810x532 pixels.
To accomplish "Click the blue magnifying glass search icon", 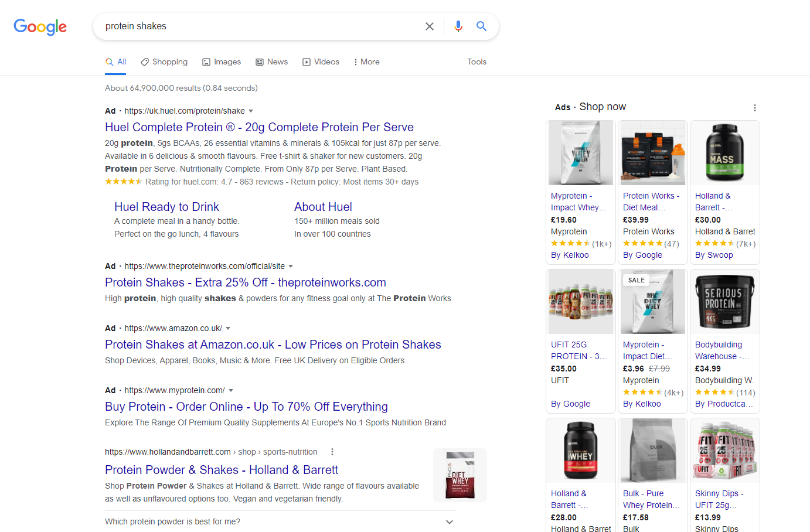I will [481, 26].
